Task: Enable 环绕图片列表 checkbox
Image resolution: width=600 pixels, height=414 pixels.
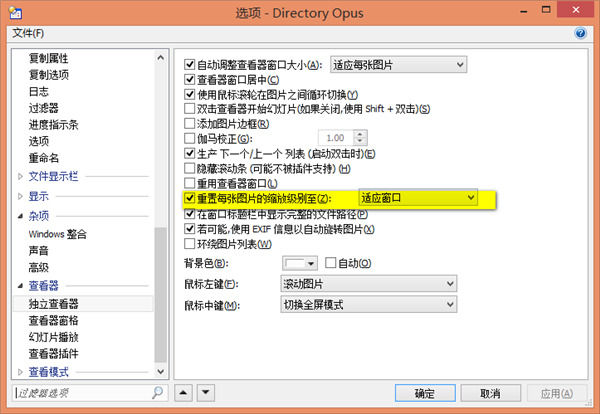Action: click(189, 244)
